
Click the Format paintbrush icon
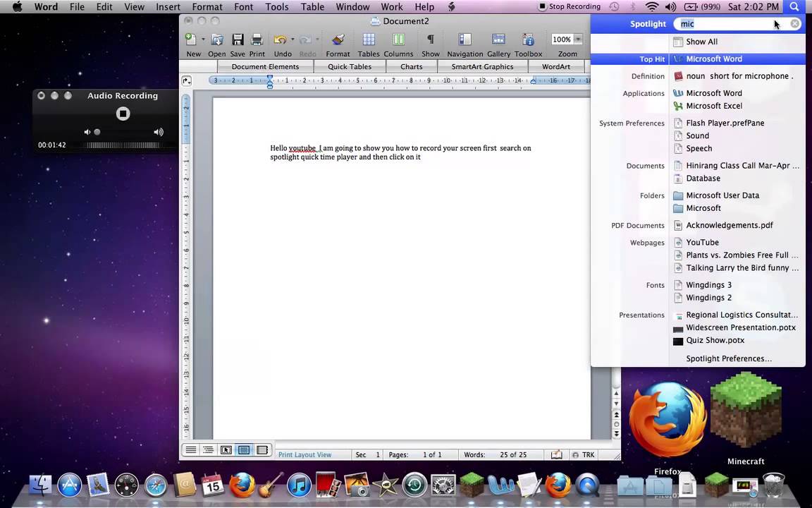pyautogui.click(x=338, y=40)
